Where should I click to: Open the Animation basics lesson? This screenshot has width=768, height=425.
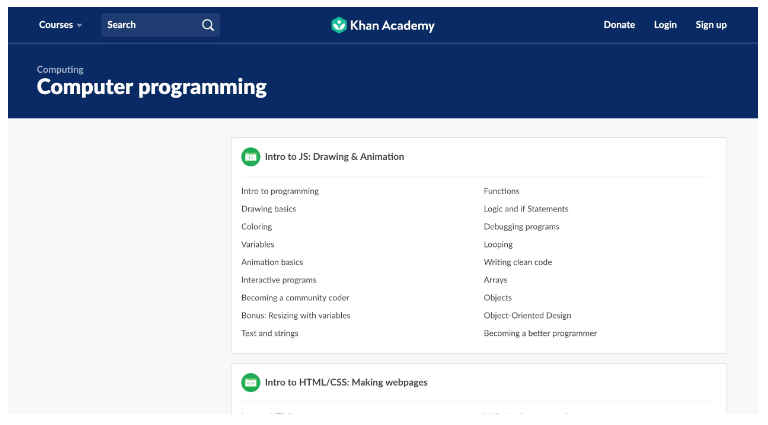[272, 262]
